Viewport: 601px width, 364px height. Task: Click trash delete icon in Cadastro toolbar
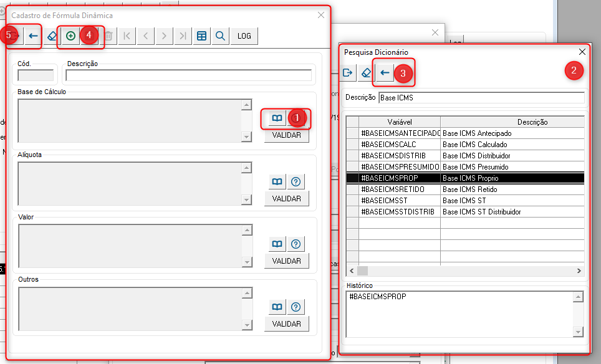click(108, 36)
